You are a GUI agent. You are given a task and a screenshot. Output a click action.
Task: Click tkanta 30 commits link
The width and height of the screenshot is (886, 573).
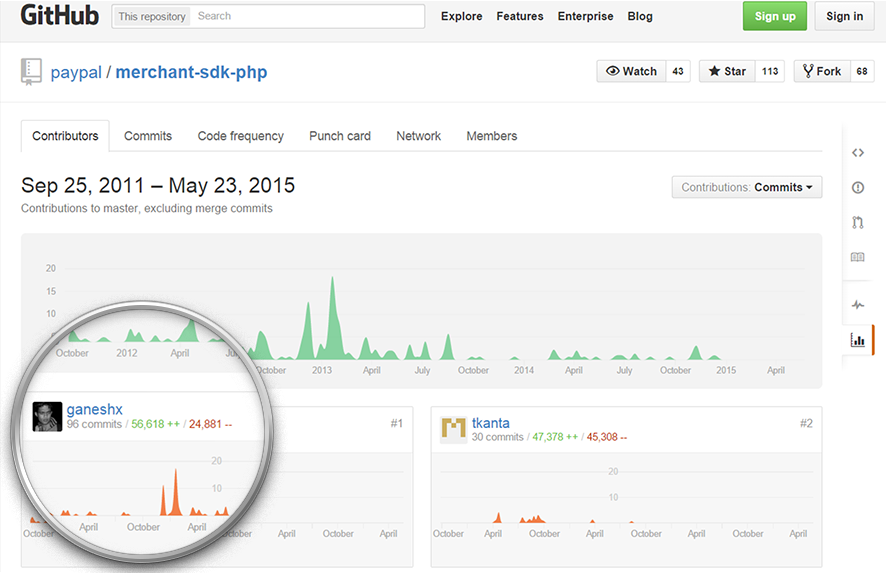[x=497, y=437]
